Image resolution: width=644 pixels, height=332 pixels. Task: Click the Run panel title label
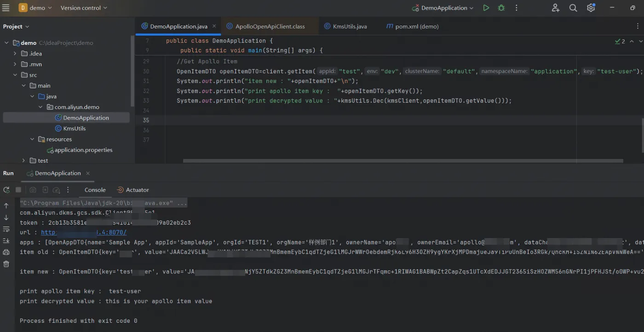(x=8, y=173)
